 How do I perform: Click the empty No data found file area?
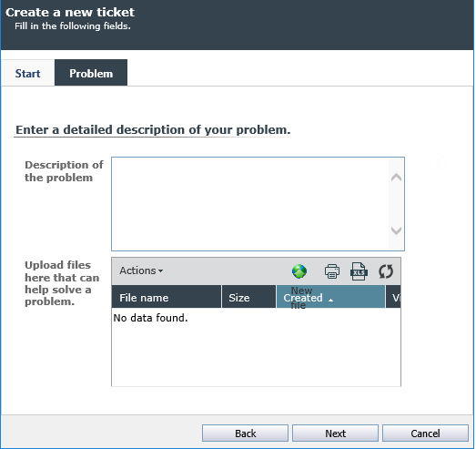(257, 347)
